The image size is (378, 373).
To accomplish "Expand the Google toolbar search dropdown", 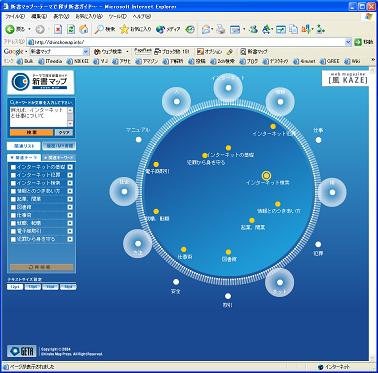I will (86, 52).
